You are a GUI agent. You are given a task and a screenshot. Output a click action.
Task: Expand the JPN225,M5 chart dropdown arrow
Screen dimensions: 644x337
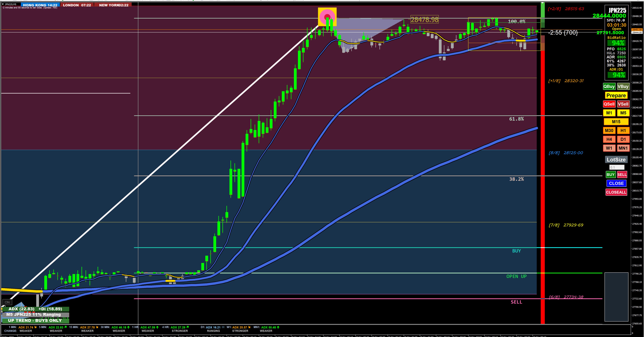tap(3, 4)
